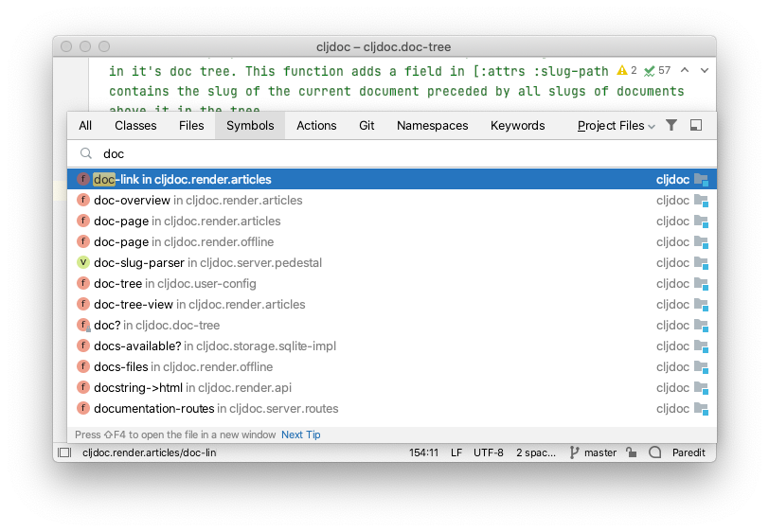The height and width of the screenshot is (532, 769).
Task: Select documentation-routes in cljdoc.server.routes
Action: point(392,408)
